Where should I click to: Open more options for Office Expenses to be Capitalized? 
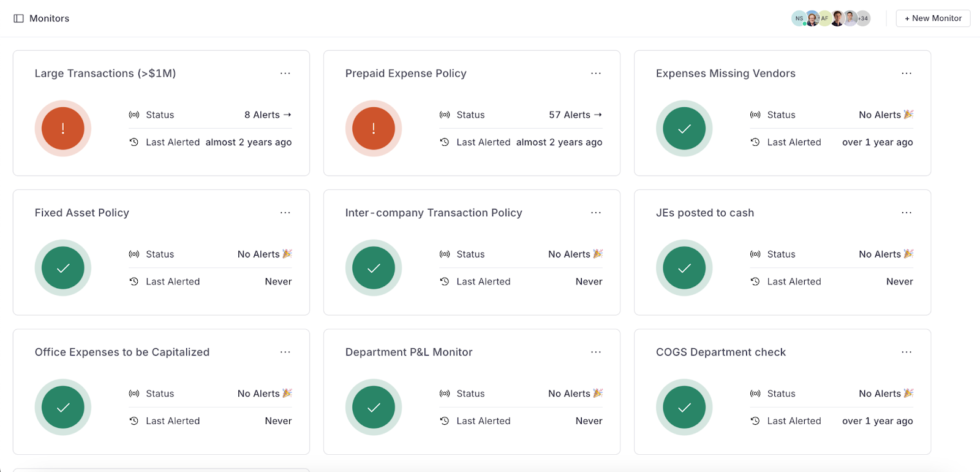[x=285, y=352]
